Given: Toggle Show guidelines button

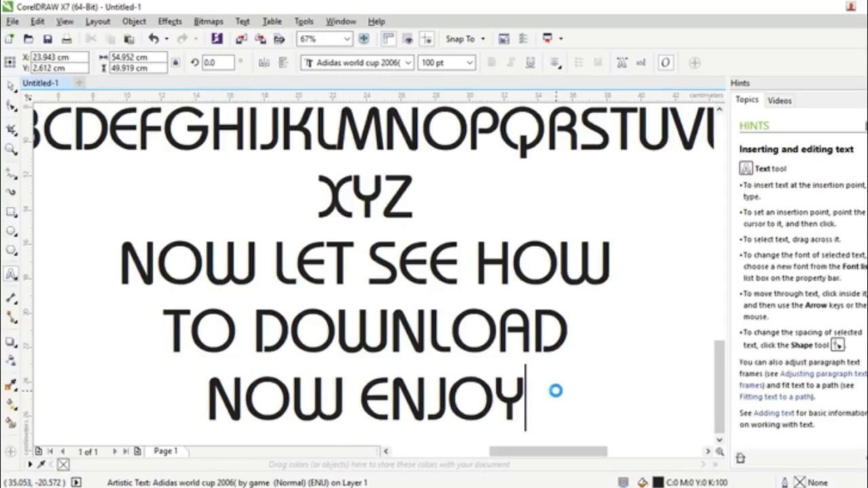Looking at the screenshot, I should coord(426,39).
